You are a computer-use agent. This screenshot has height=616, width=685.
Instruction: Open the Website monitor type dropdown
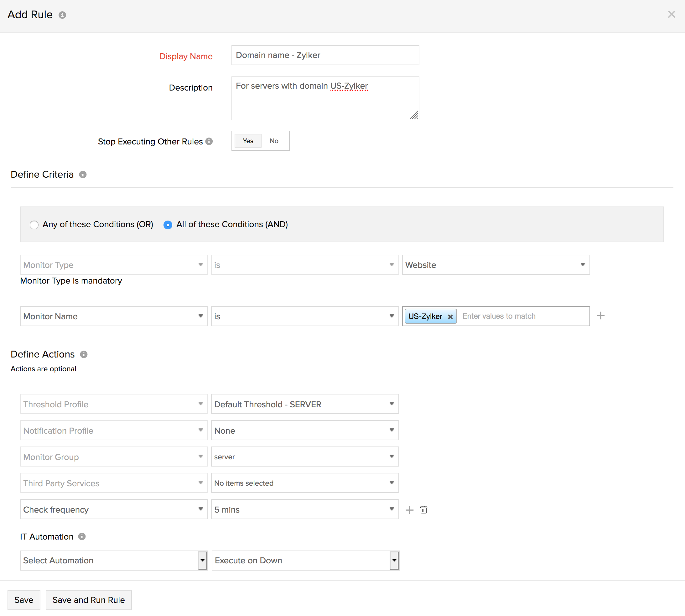pyautogui.click(x=496, y=265)
